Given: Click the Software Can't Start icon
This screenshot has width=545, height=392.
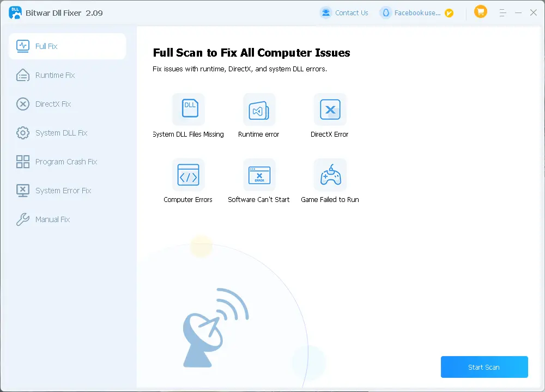Looking at the screenshot, I should [x=259, y=175].
